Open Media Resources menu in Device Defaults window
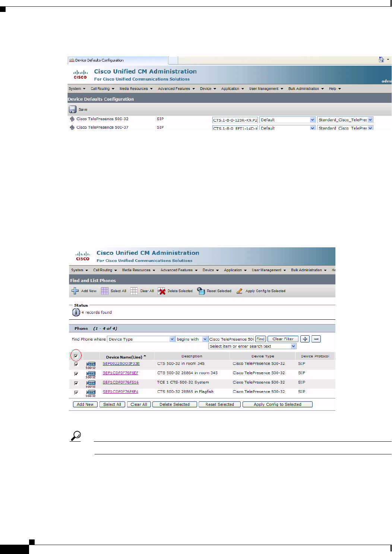 click(x=136, y=89)
